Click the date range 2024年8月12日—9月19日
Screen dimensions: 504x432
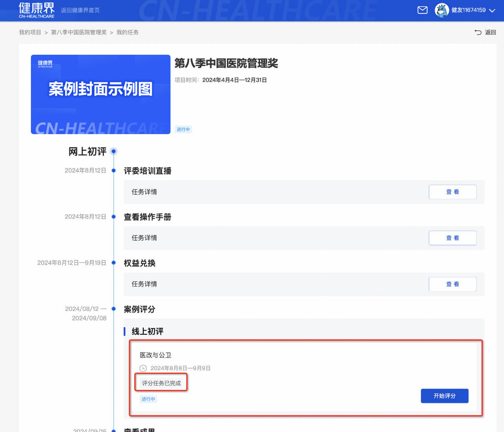(x=71, y=263)
